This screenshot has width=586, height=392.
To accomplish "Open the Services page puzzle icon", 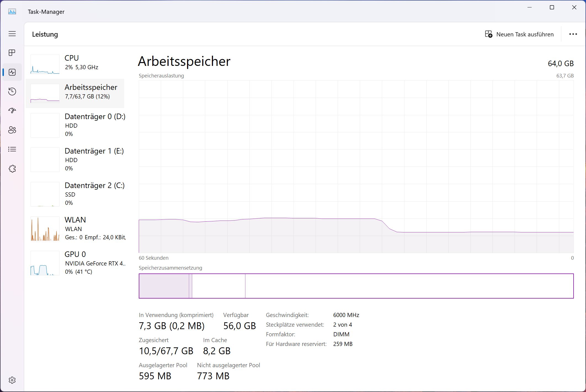I will click(x=12, y=169).
